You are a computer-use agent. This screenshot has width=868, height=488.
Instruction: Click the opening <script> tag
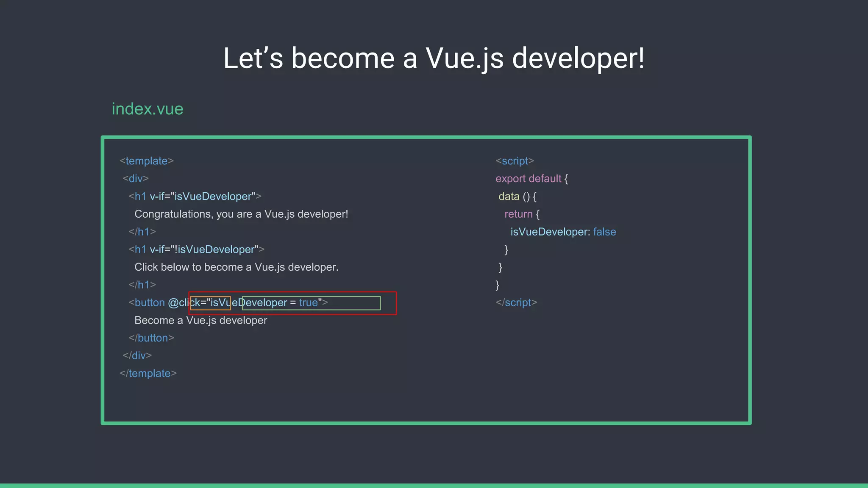click(515, 161)
